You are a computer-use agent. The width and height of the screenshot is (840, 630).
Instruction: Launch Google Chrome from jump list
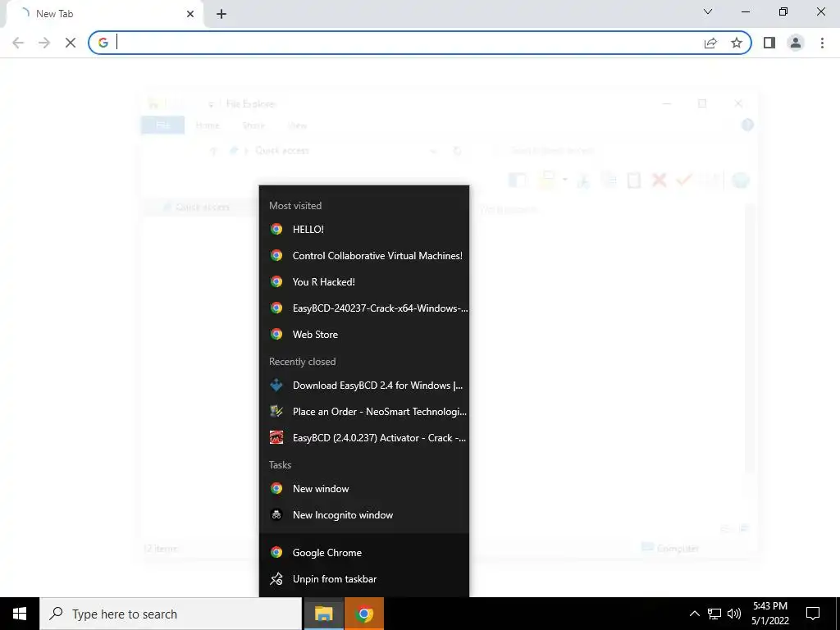pyautogui.click(x=363, y=552)
